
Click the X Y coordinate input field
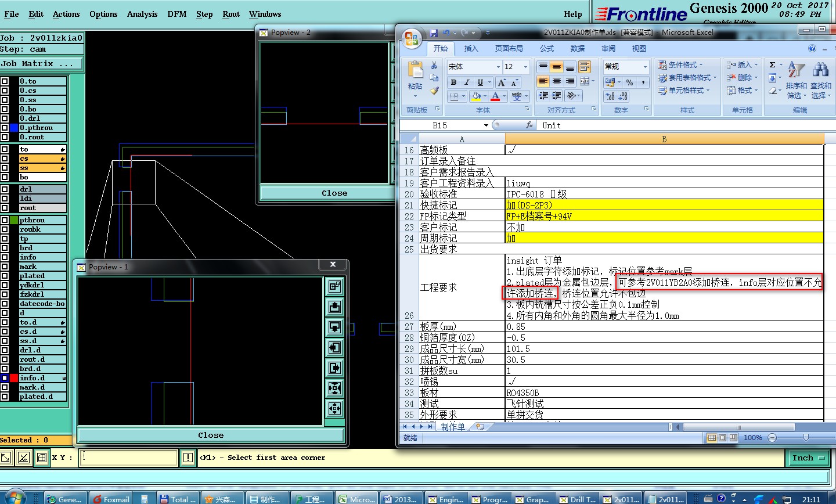(x=129, y=458)
